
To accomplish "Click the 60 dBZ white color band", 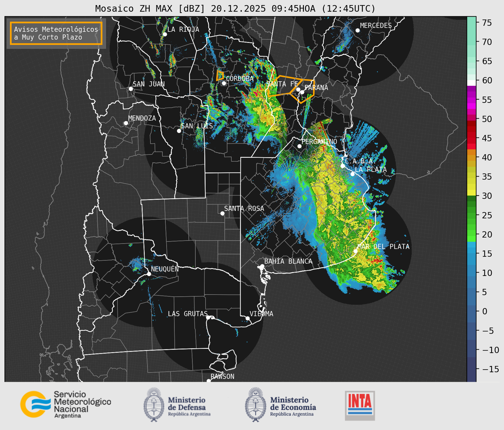I will pyautogui.click(x=471, y=83).
